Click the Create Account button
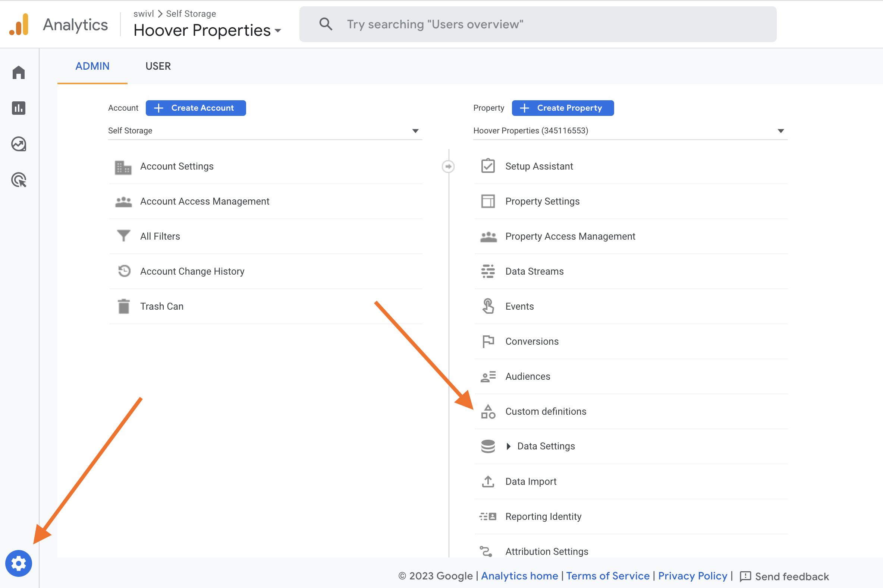Image resolution: width=883 pixels, height=588 pixels. 195,108
